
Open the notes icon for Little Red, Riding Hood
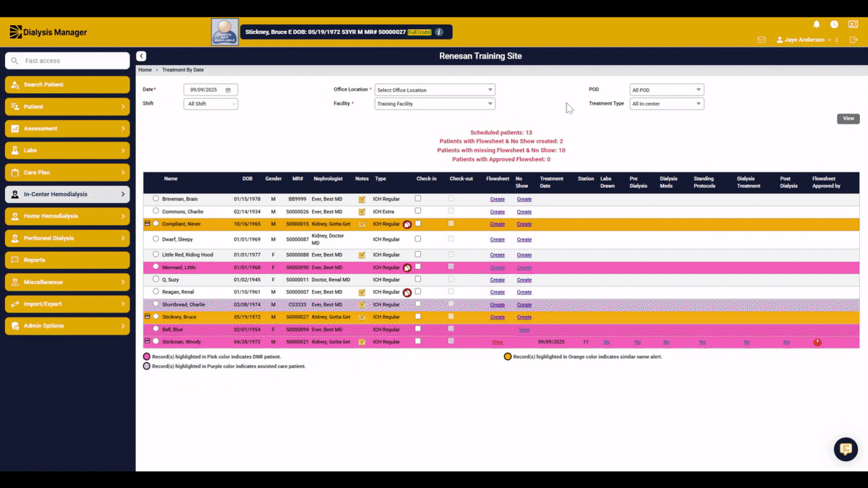click(x=362, y=255)
